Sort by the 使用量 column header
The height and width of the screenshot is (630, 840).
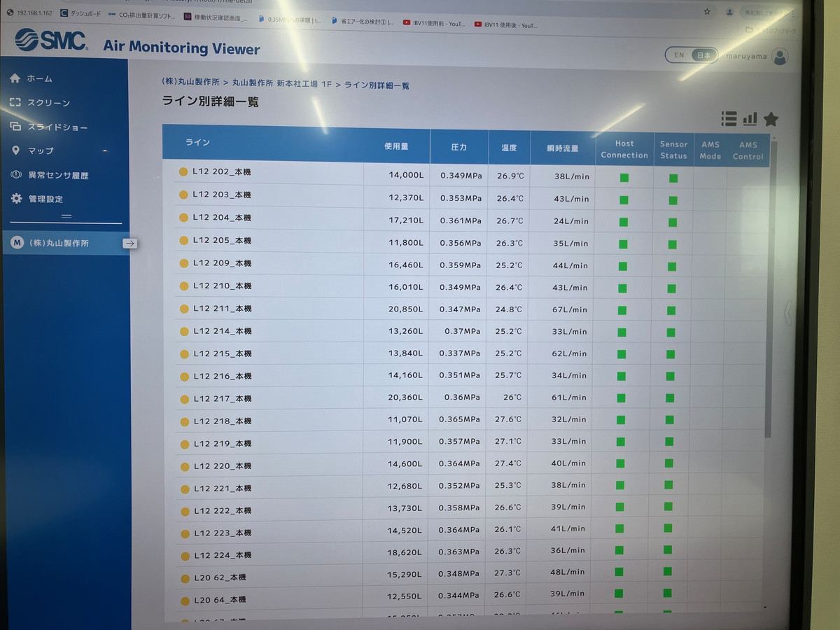(x=396, y=146)
